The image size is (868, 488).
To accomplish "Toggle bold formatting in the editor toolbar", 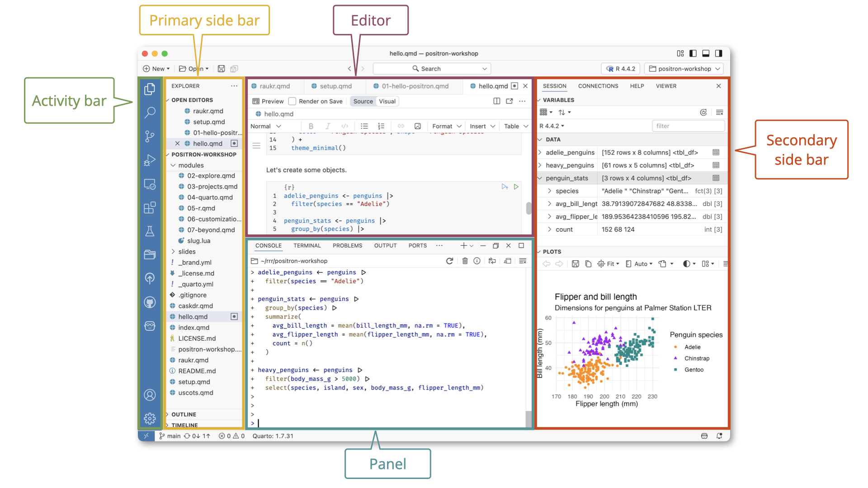I will pos(311,126).
